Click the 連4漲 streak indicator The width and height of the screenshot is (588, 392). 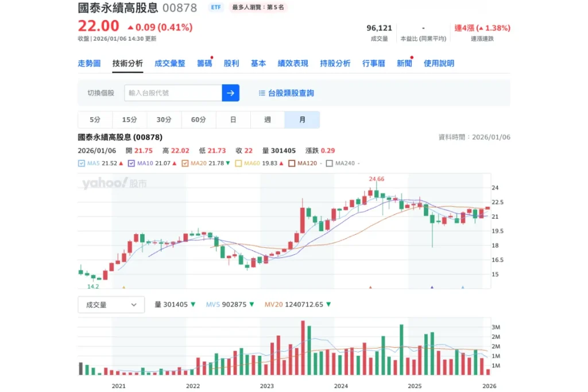(482, 28)
